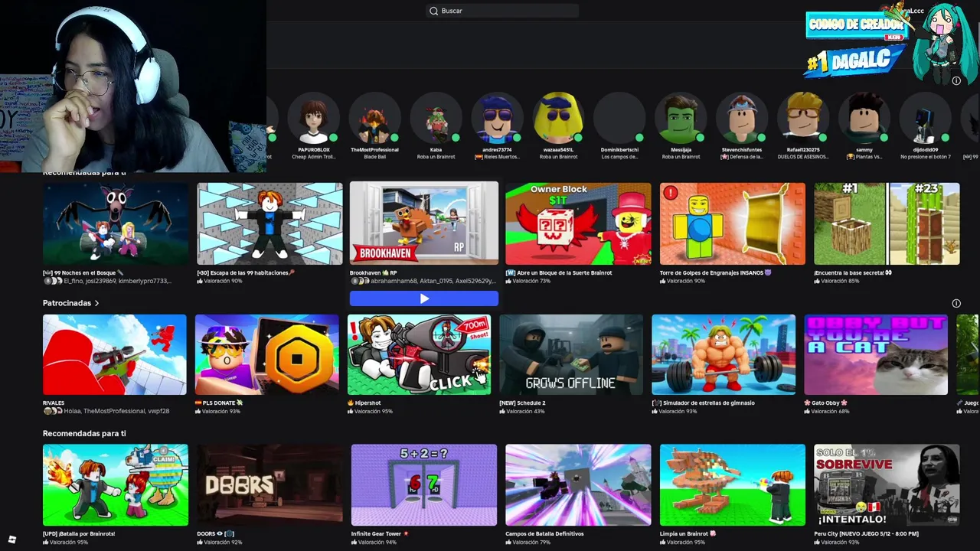Click the Infinite Gear Tower title
This screenshot has width=980, height=551.
[x=380, y=533]
